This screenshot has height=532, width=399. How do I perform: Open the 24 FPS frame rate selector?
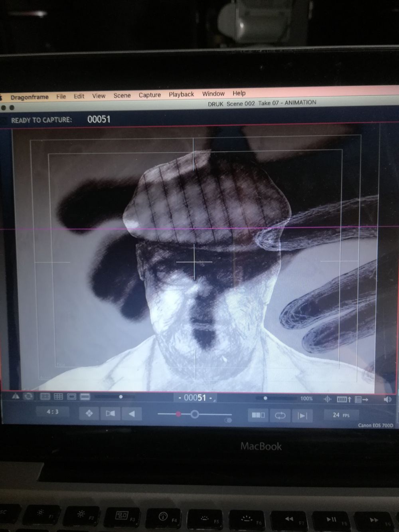tap(341, 415)
